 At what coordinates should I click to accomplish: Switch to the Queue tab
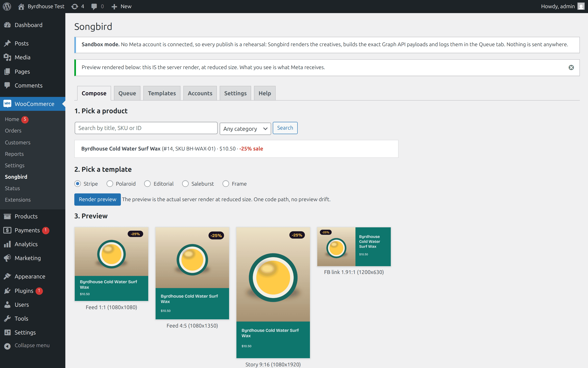click(127, 93)
